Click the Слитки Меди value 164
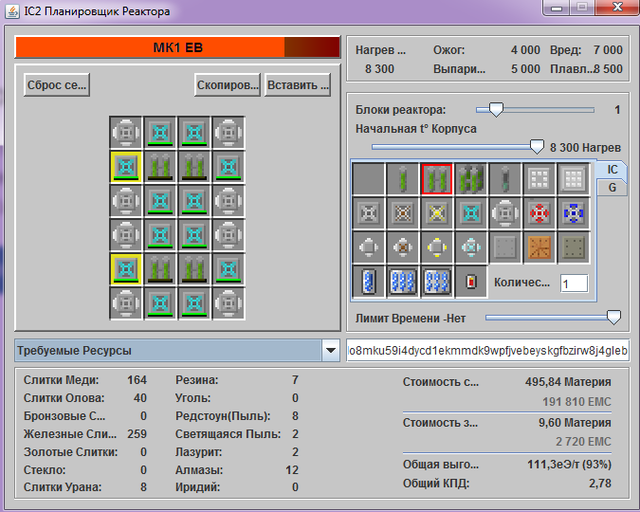This screenshot has height=512, width=640. coord(137,380)
